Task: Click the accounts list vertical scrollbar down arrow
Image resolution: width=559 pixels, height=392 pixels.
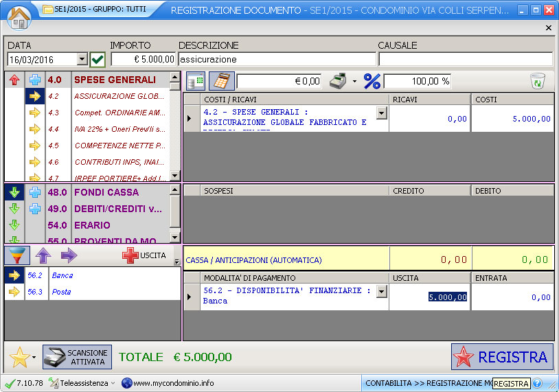Action: [x=174, y=176]
